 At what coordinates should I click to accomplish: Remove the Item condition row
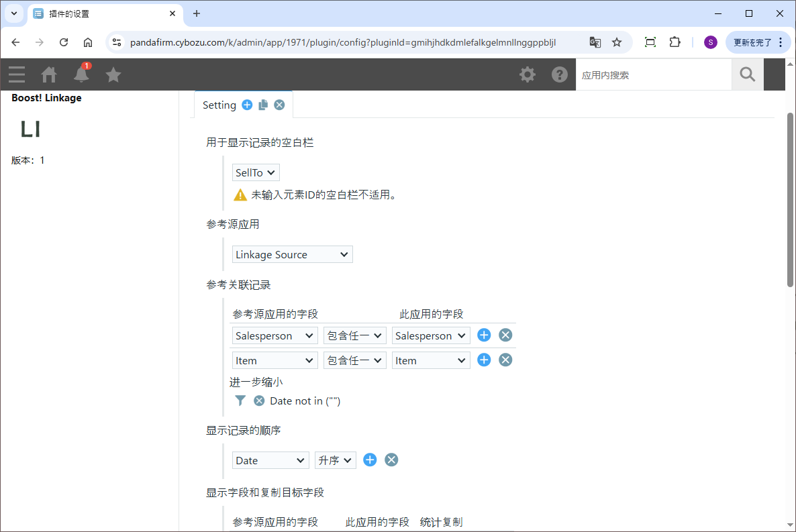point(505,360)
